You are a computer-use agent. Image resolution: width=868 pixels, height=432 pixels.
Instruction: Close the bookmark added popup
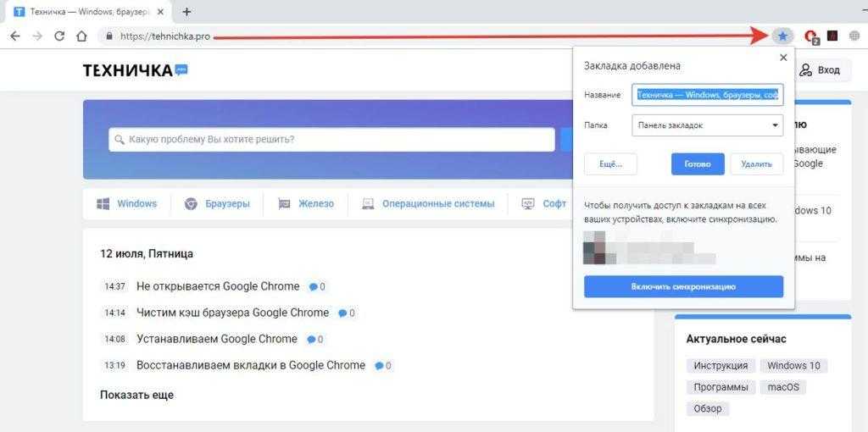pos(783,58)
